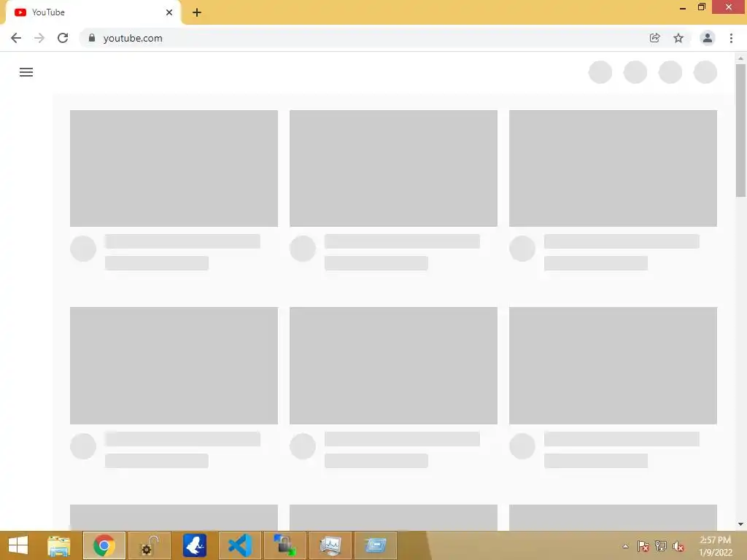Open Chrome's three-dot customize menu
This screenshot has height=560, width=747.
pyautogui.click(x=731, y=38)
